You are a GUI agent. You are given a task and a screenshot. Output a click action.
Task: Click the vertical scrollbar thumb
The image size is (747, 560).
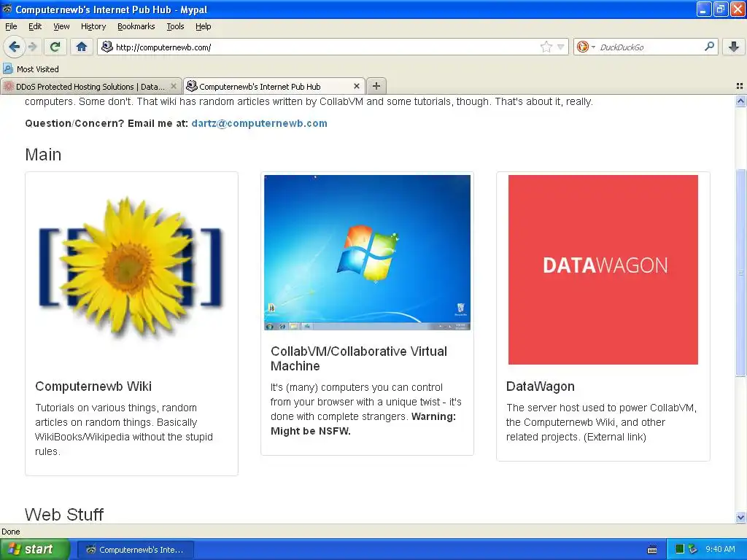tap(740, 273)
